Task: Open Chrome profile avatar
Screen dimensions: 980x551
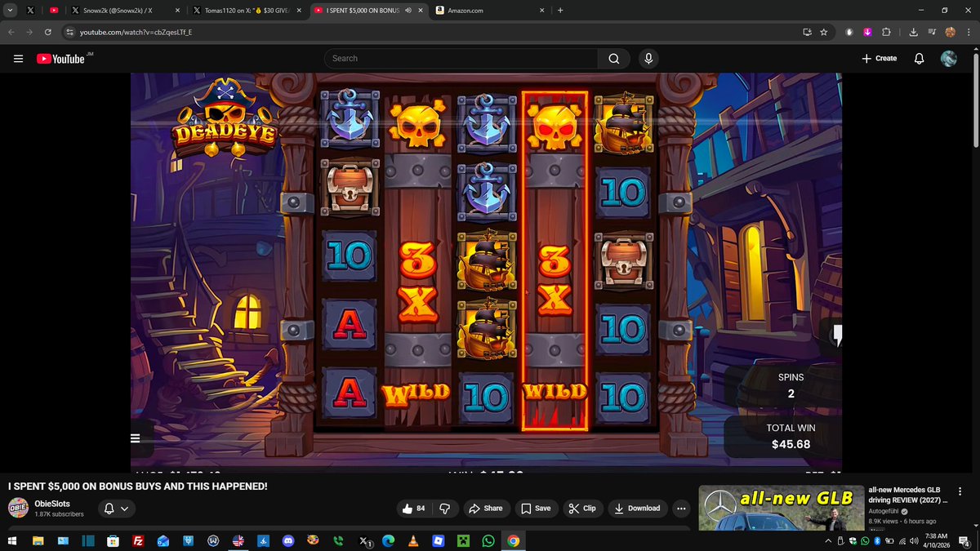Action: coord(950,32)
